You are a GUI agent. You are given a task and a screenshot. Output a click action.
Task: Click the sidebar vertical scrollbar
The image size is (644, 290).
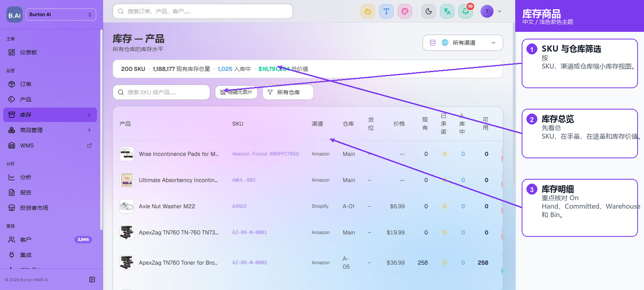(x=101, y=129)
